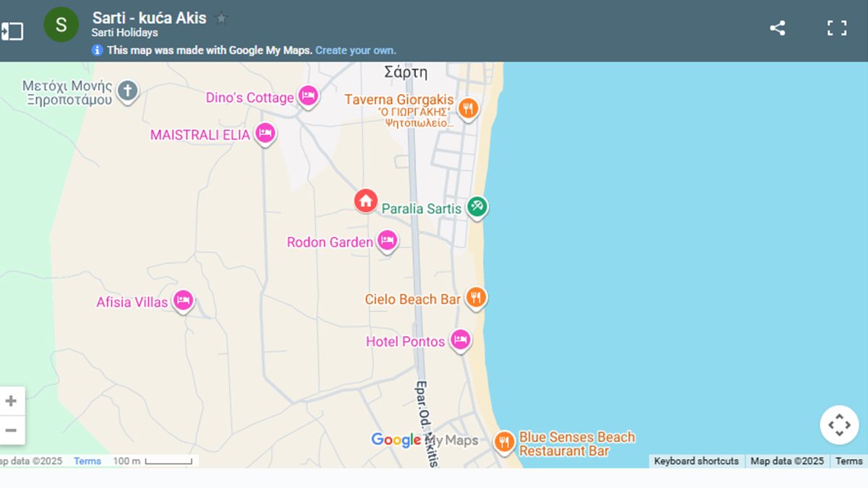Open Keyboard shortcuts

coord(696,461)
